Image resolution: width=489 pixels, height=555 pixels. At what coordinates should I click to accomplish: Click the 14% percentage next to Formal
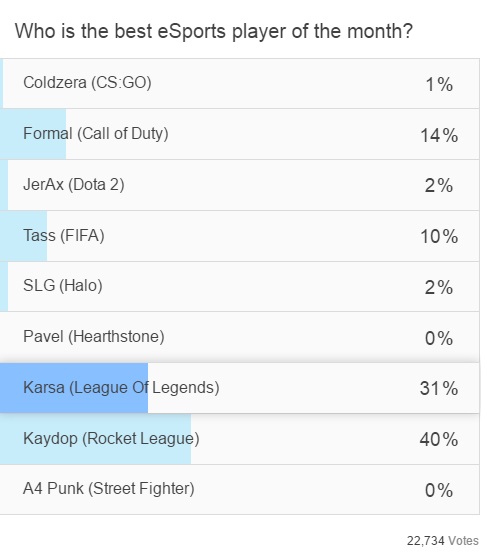tap(439, 136)
